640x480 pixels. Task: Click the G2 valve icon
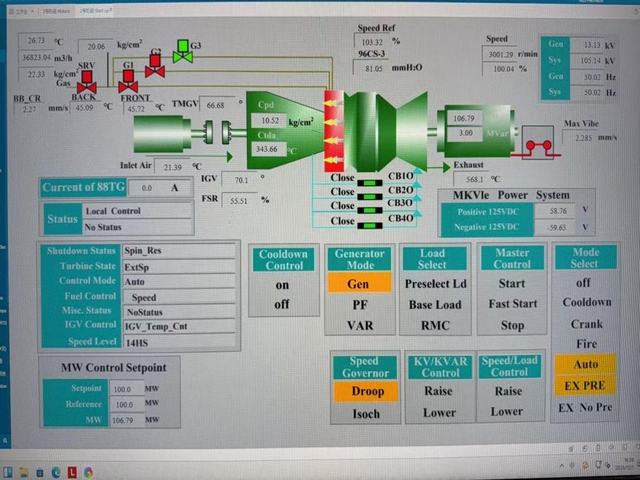[x=154, y=67]
